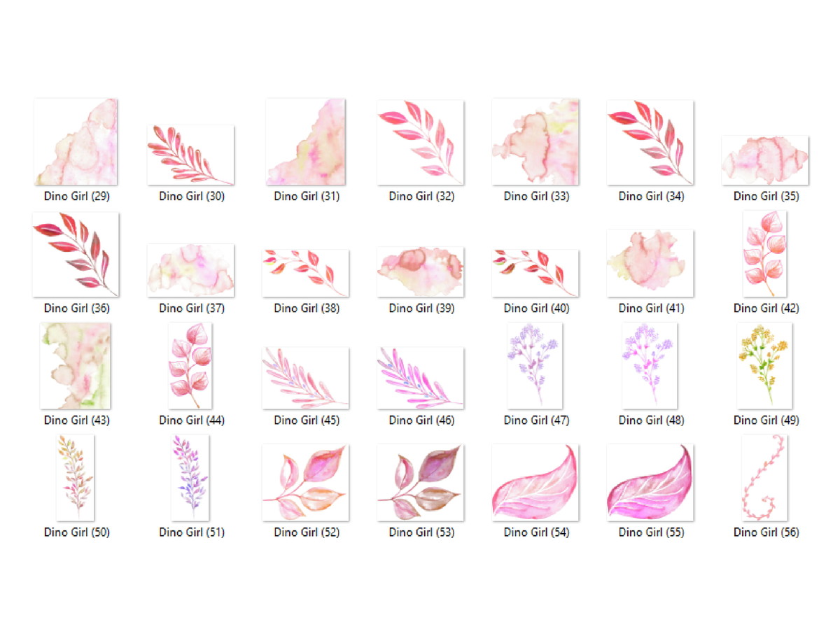Click the file name label Dino Girl (38)
The height and width of the screenshot is (629, 840).
307,309
